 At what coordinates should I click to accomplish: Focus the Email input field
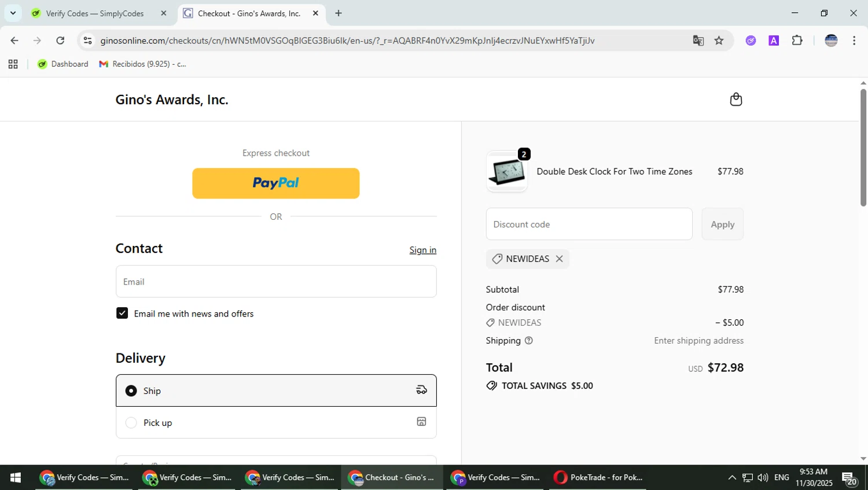[276, 282]
